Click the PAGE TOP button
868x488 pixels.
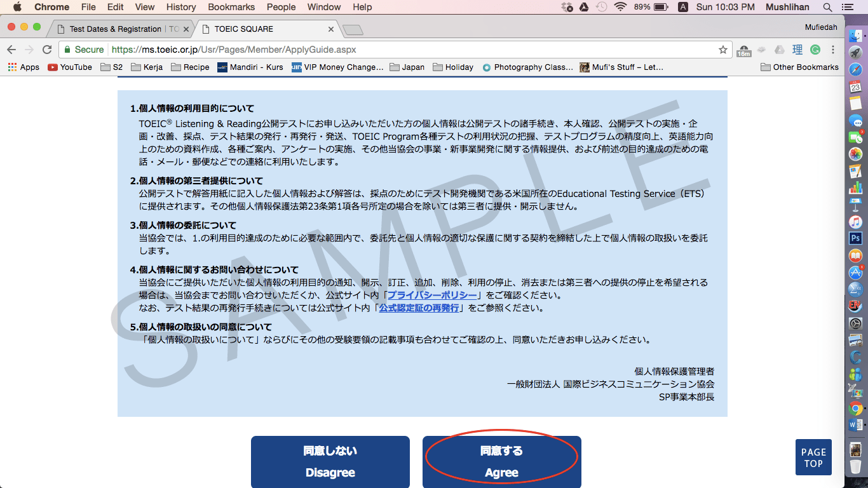[x=813, y=457]
